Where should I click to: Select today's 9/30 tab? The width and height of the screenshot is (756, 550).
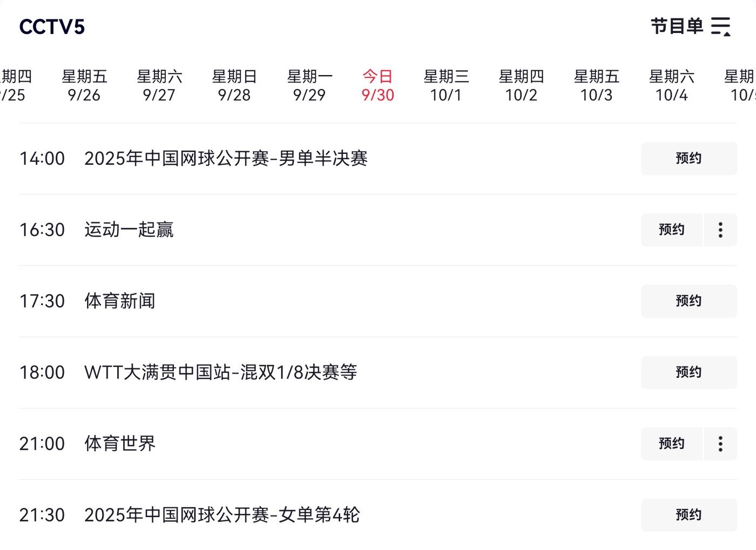tap(378, 86)
